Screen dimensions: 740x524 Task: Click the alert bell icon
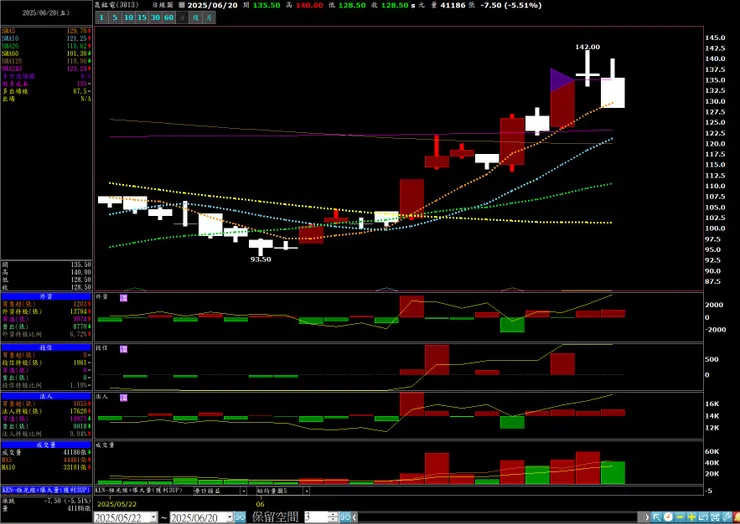click(737, 517)
